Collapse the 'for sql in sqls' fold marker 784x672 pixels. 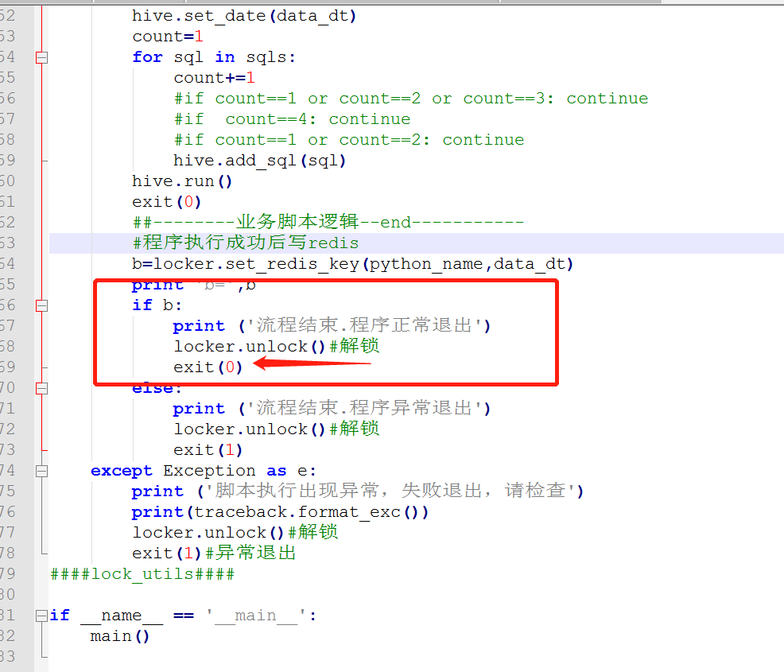[x=42, y=58]
